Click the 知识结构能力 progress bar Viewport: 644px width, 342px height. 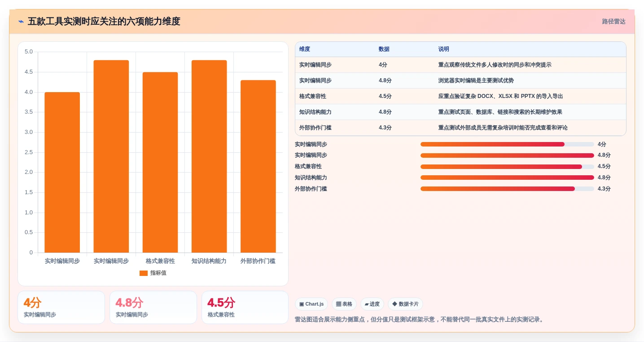pos(507,178)
